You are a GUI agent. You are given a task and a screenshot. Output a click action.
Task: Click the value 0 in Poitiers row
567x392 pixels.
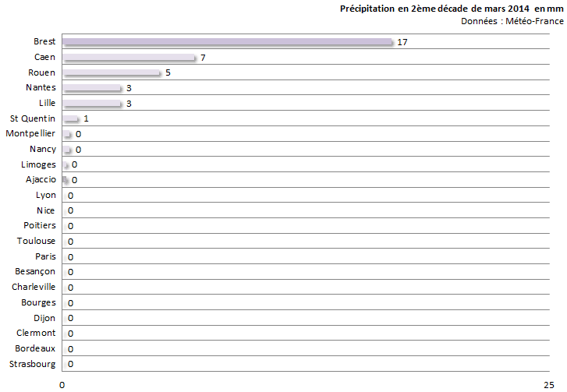(x=70, y=226)
